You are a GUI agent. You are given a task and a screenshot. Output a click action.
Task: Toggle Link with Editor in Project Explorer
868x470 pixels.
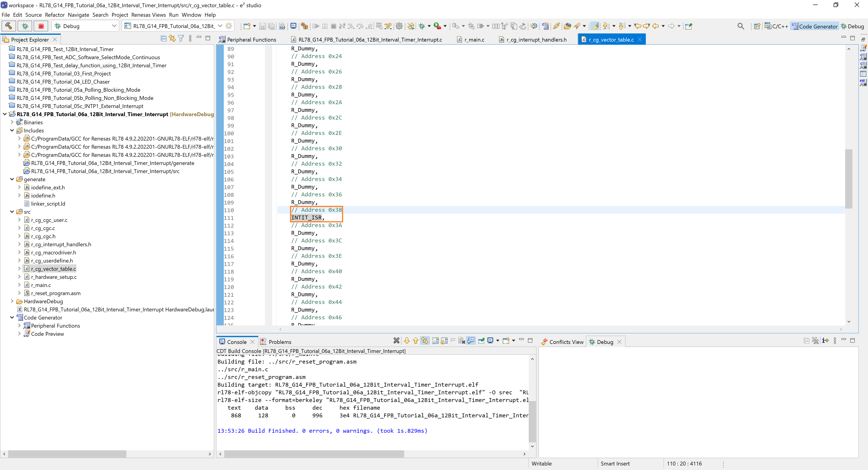click(172, 38)
